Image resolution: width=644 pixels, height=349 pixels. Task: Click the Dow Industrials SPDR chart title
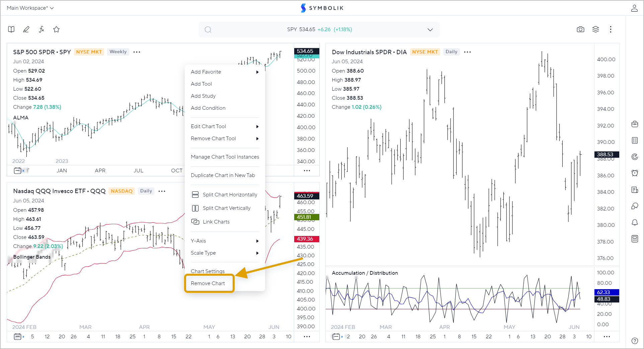point(369,52)
